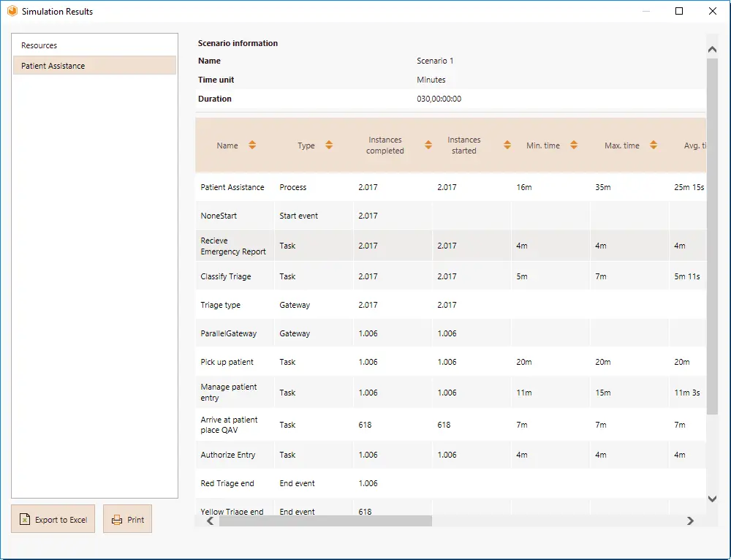
Task: Sort by Type column arrows
Action: 329,145
